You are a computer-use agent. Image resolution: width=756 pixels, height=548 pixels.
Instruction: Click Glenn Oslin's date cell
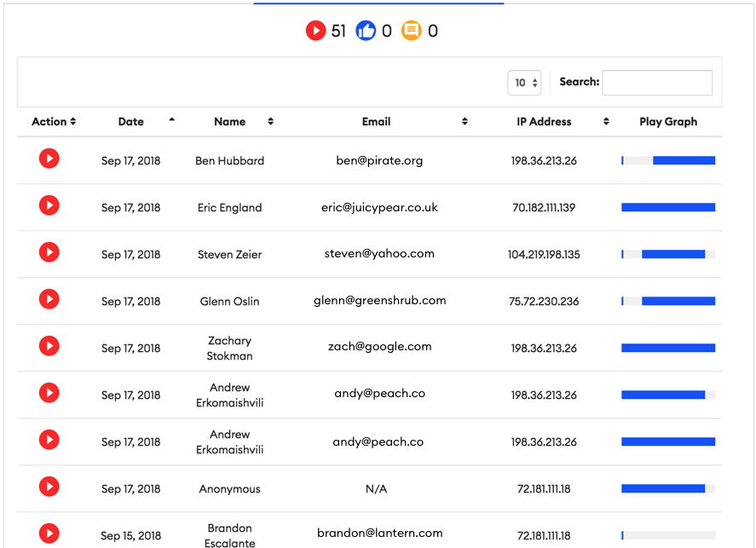click(x=130, y=301)
